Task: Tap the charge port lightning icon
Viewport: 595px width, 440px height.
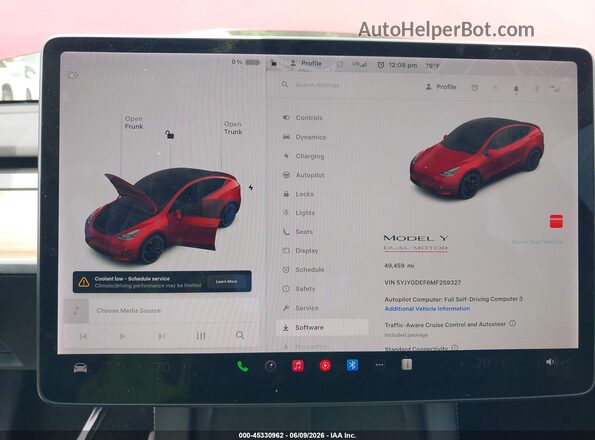Action: pyautogui.click(x=251, y=187)
